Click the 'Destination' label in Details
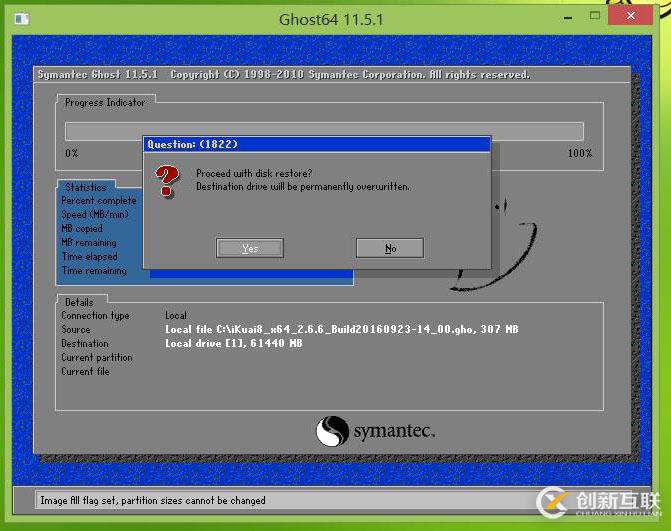The image size is (671, 531). point(85,344)
